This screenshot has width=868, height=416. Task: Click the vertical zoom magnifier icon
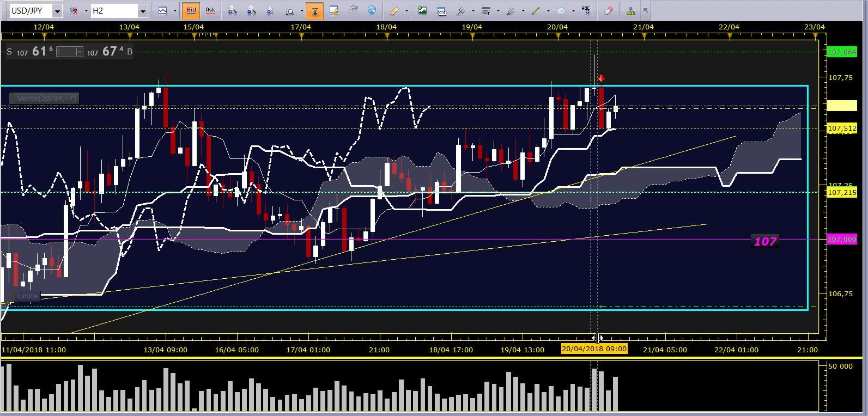point(289,11)
